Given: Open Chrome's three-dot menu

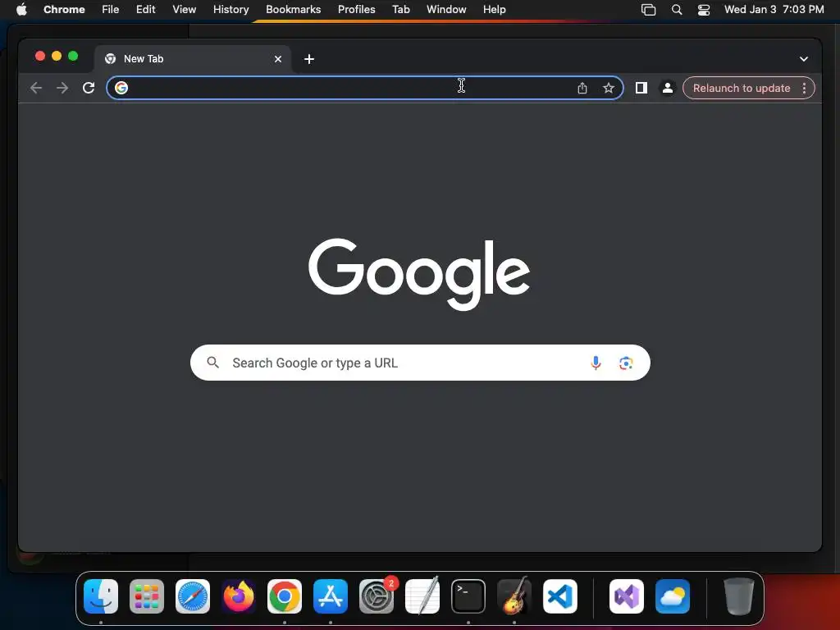Looking at the screenshot, I should click(804, 89).
